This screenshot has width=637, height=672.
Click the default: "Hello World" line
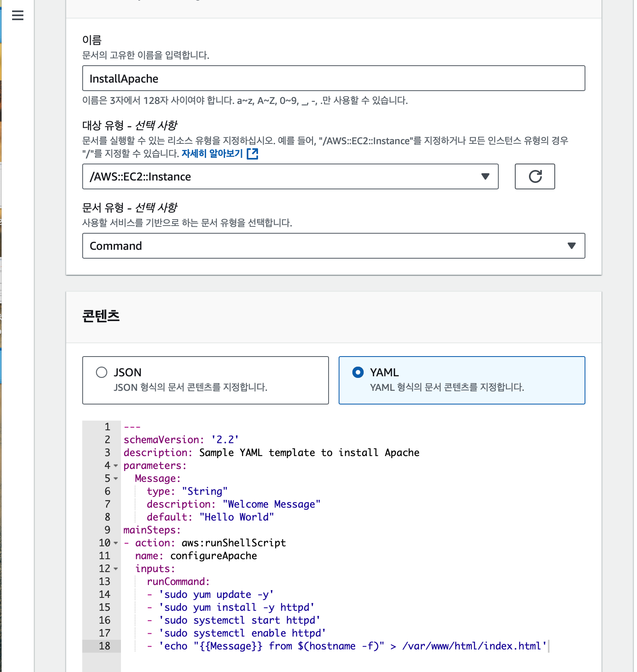click(x=210, y=517)
